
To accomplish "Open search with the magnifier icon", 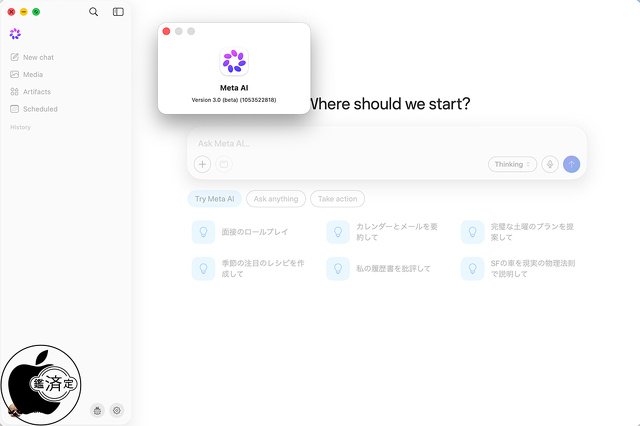I will [93, 12].
